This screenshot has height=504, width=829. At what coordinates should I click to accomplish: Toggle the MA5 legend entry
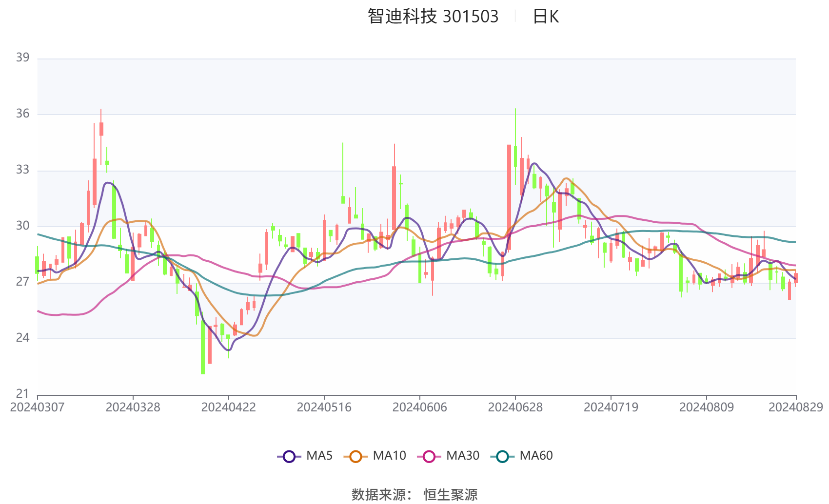tap(305, 456)
